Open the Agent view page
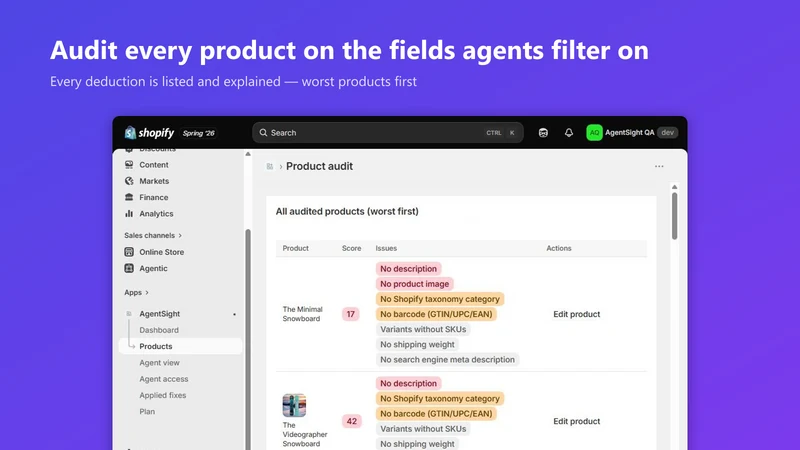Screen dimensions: 800x450 pyautogui.click(x=159, y=363)
